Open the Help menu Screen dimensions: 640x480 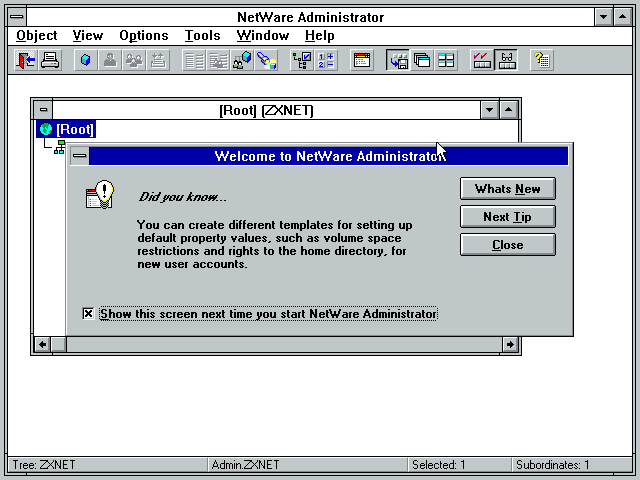pyautogui.click(x=320, y=36)
